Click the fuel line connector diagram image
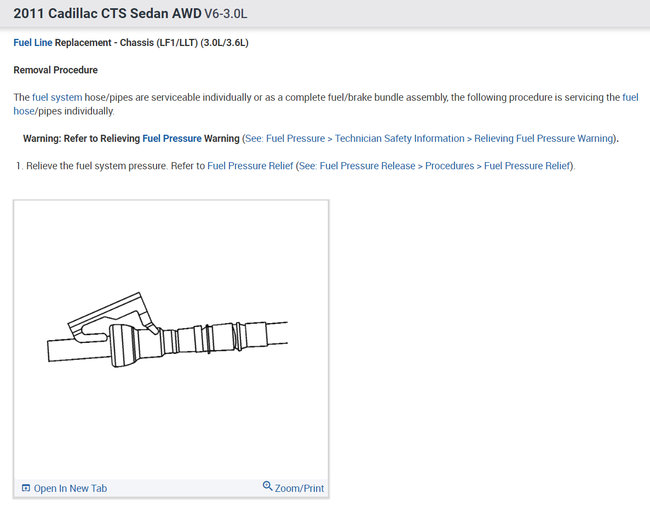Screen dimensions: 650x505 click(x=168, y=331)
